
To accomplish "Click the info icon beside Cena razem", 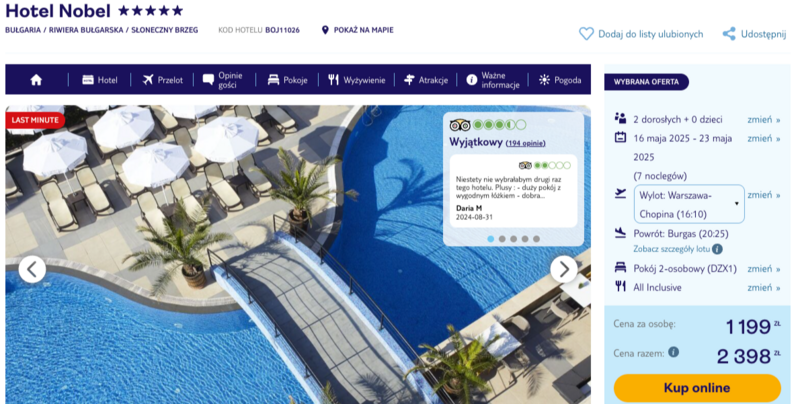I will pos(673,352).
